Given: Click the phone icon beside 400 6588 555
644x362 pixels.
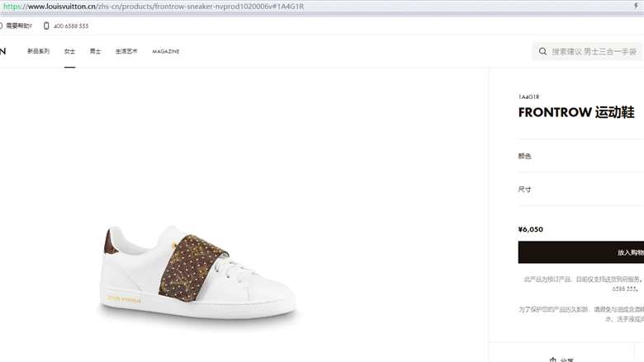Looking at the screenshot, I should click(x=46, y=26).
